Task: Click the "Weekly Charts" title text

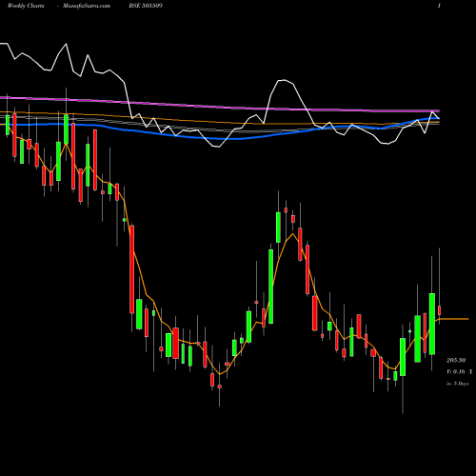Action: [26, 6]
